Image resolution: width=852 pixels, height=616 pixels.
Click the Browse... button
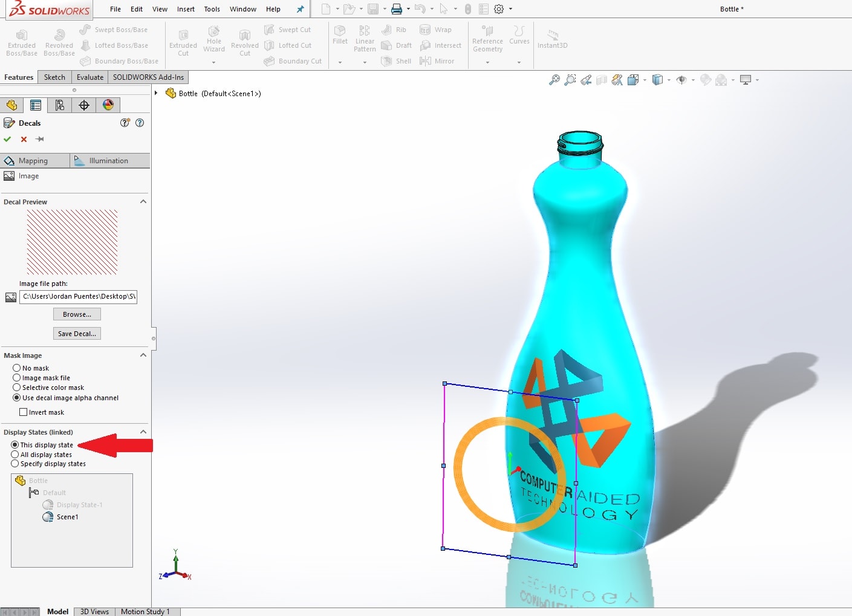tap(77, 314)
